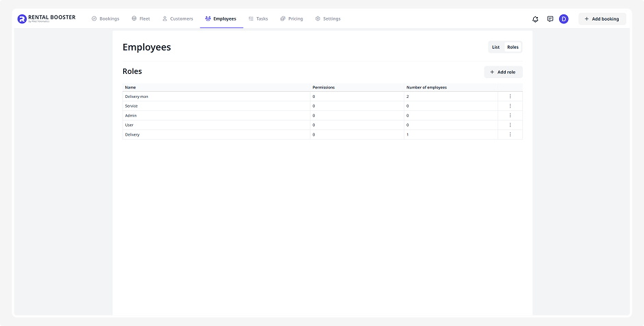Open the Service role's three-dot menu

tap(510, 106)
